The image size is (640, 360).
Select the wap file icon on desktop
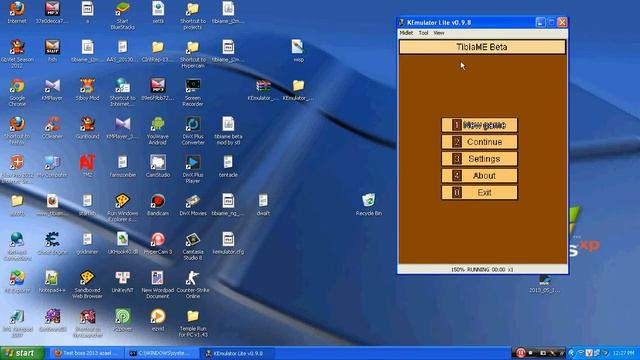pos(298,51)
